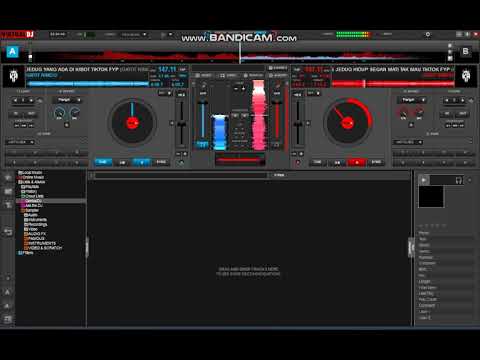Click the left deck first effect knob
The height and width of the screenshot is (360, 480).
pos(59,113)
